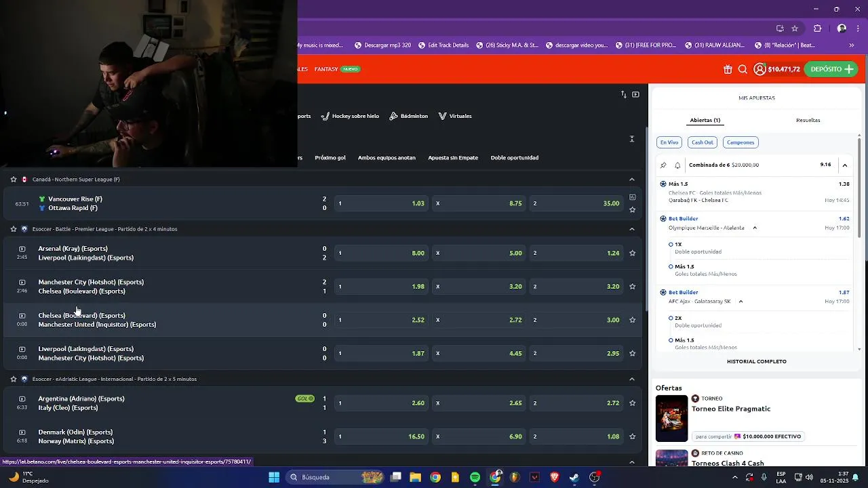Bookmark this page with the star icon

tap(795, 28)
